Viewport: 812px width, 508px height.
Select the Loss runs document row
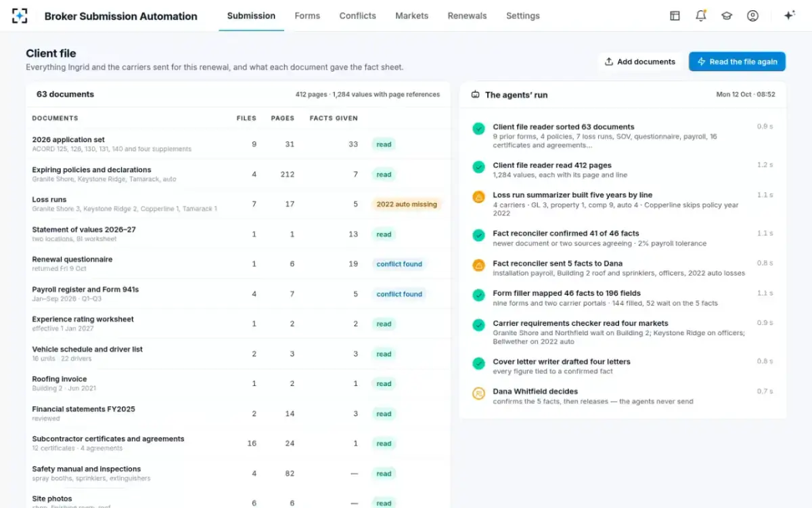(238, 204)
